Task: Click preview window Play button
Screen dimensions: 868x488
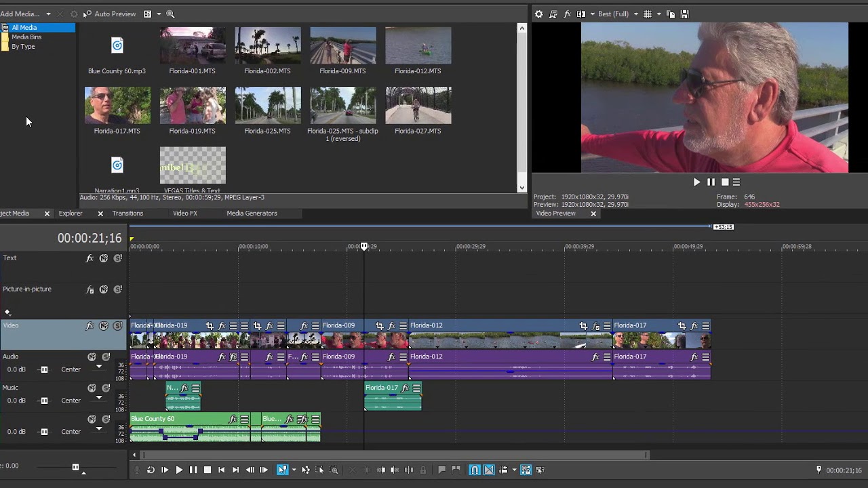Action: click(x=696, y=182)
